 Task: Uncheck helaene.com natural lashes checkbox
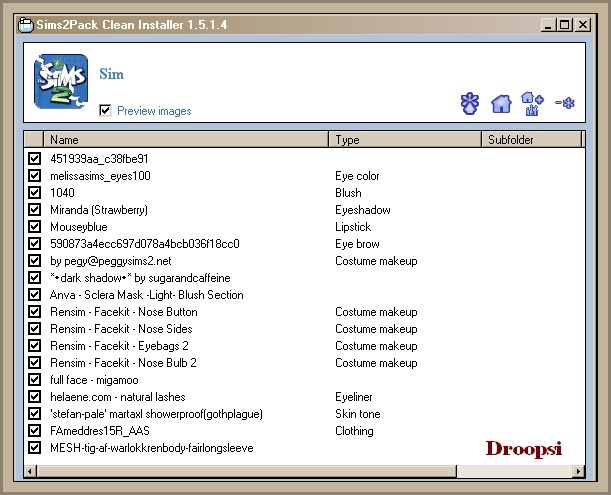point(34,397)
